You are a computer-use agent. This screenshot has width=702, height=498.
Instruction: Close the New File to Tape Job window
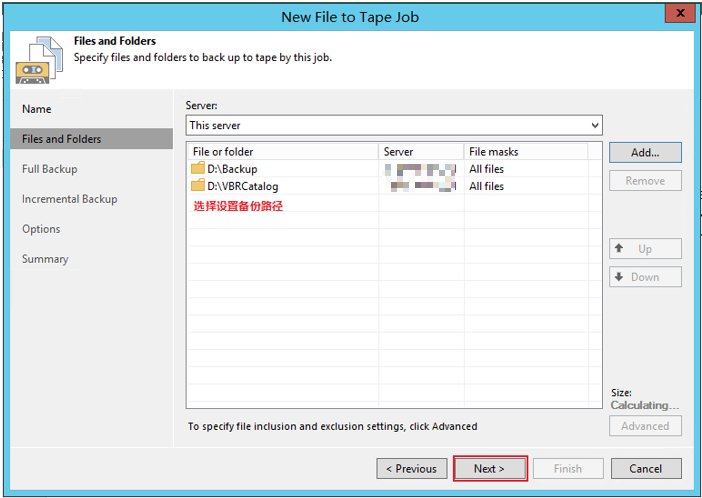[x=680, y=13]
